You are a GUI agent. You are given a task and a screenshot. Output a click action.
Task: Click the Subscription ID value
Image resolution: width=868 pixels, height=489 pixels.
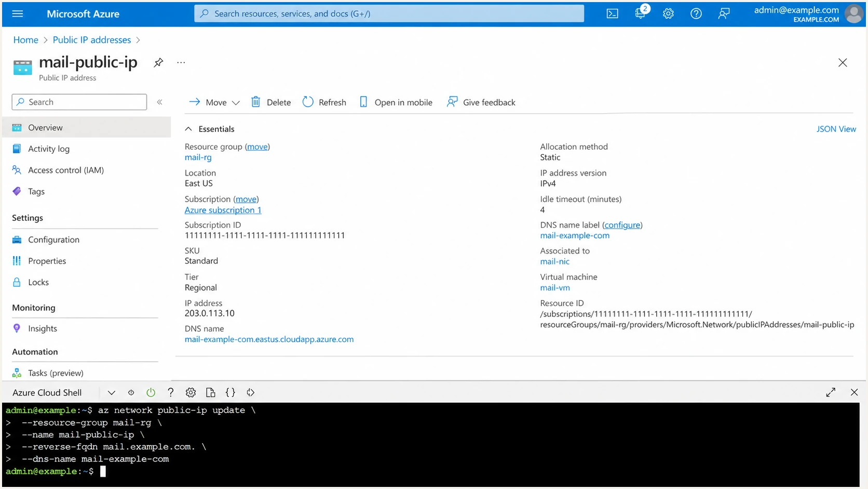coord(265,235)
